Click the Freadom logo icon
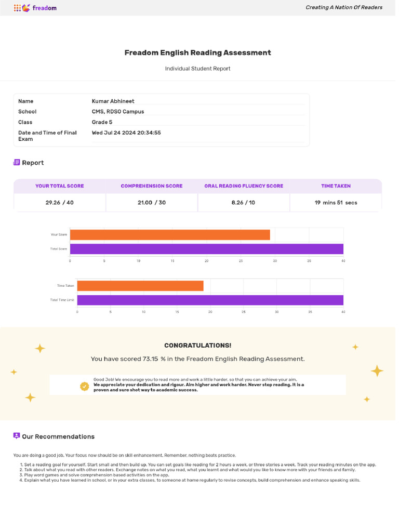The height and width of the screenshot is (532, 399). [x=22, y=8]
